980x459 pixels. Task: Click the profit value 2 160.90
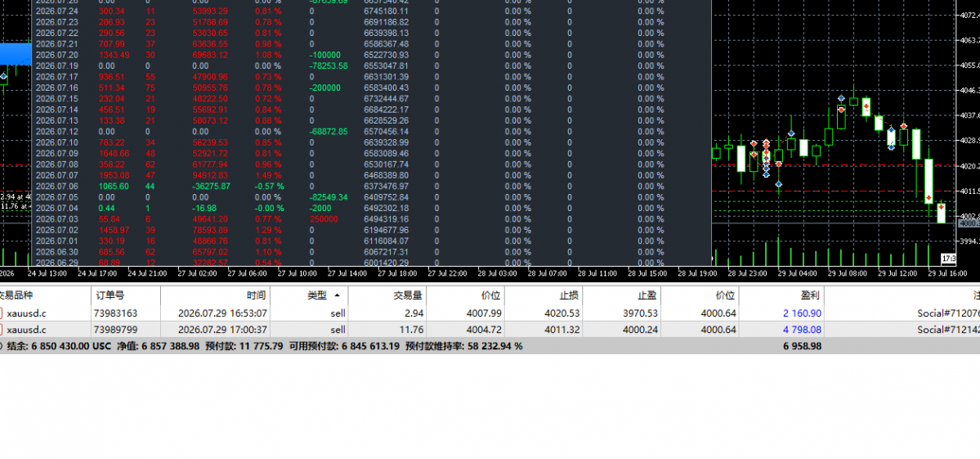803,313
